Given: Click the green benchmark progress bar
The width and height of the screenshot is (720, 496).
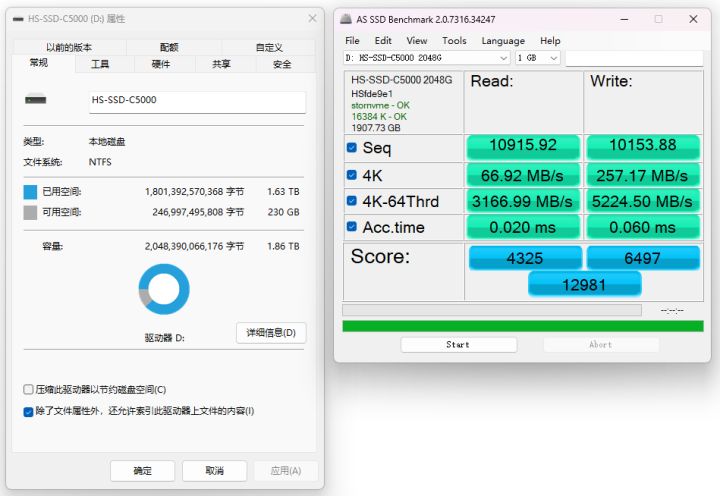Looking at the screenshot, I should (x=523, y=326).
